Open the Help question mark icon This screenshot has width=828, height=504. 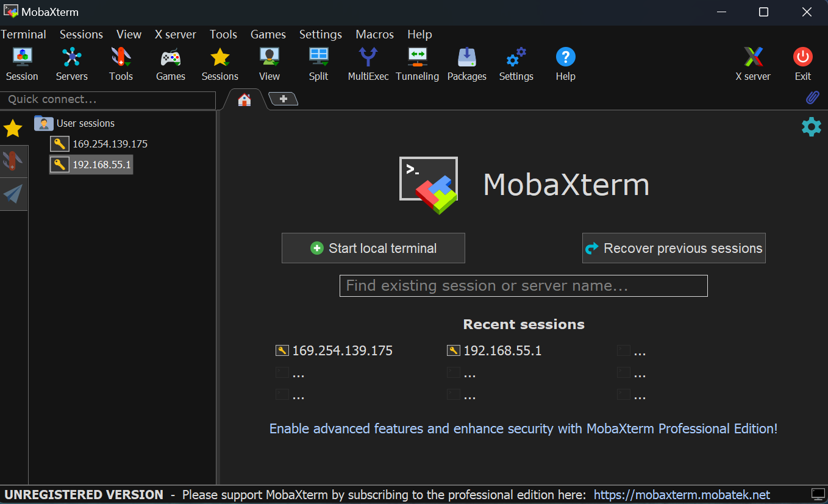565,64
